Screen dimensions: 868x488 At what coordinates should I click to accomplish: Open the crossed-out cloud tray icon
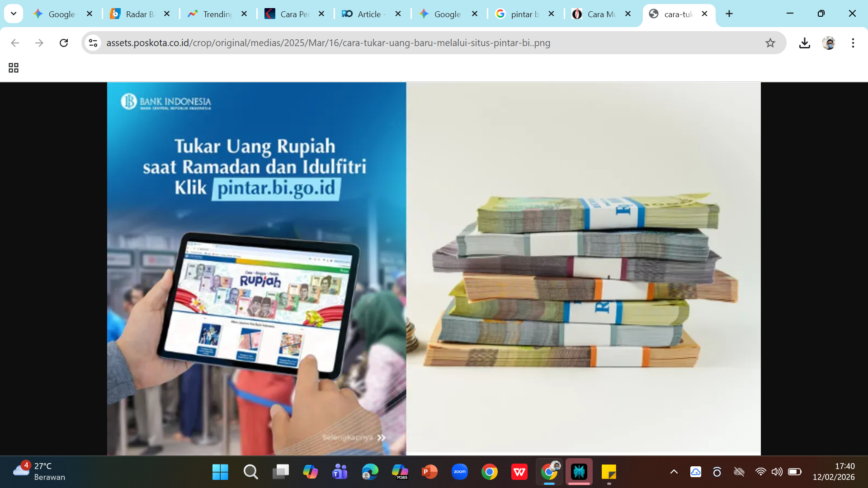[739, 472]
